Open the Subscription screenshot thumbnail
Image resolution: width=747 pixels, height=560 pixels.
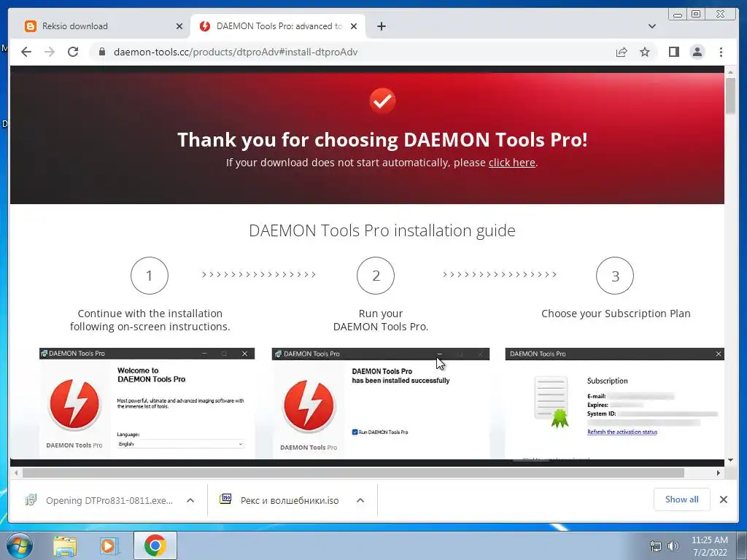pyautogui.click(x=614, y=403)
